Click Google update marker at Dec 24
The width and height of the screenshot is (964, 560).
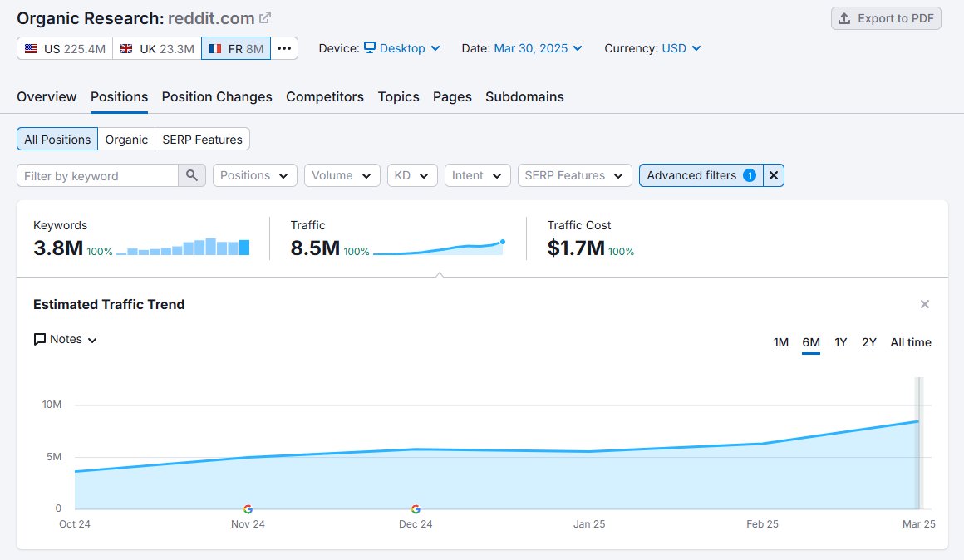coord(416,509)
